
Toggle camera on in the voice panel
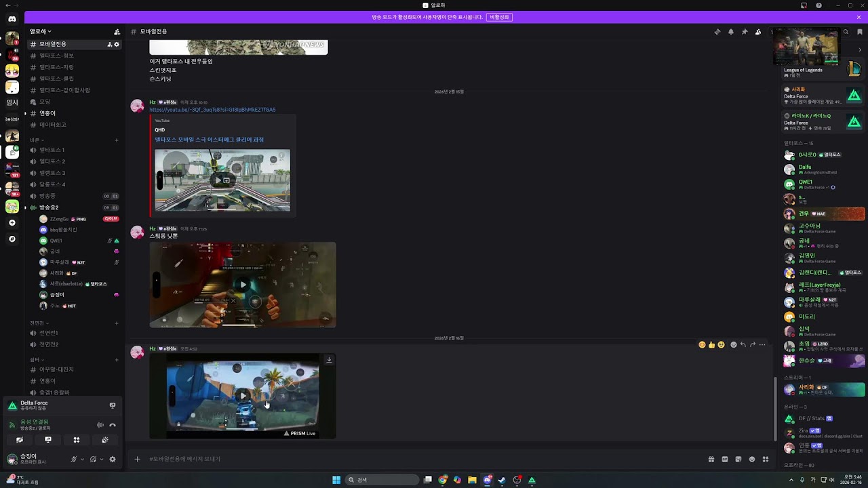coord(19,440)
